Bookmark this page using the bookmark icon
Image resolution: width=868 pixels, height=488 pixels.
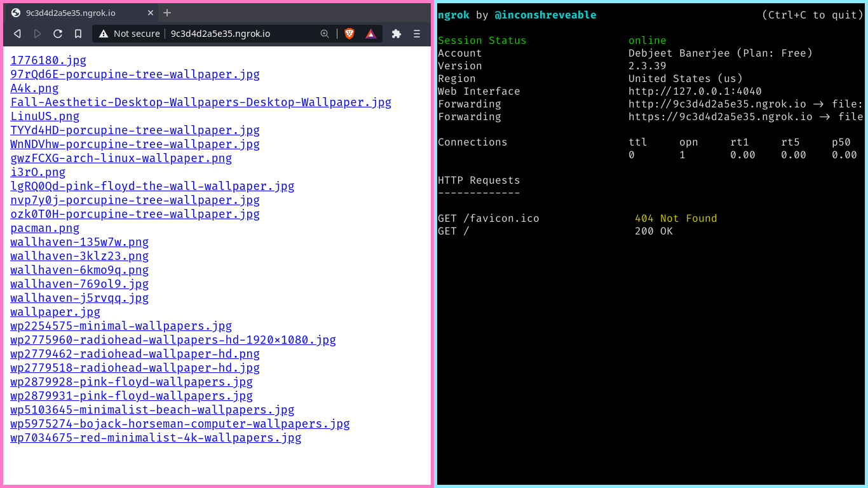(x=78, y=34)
